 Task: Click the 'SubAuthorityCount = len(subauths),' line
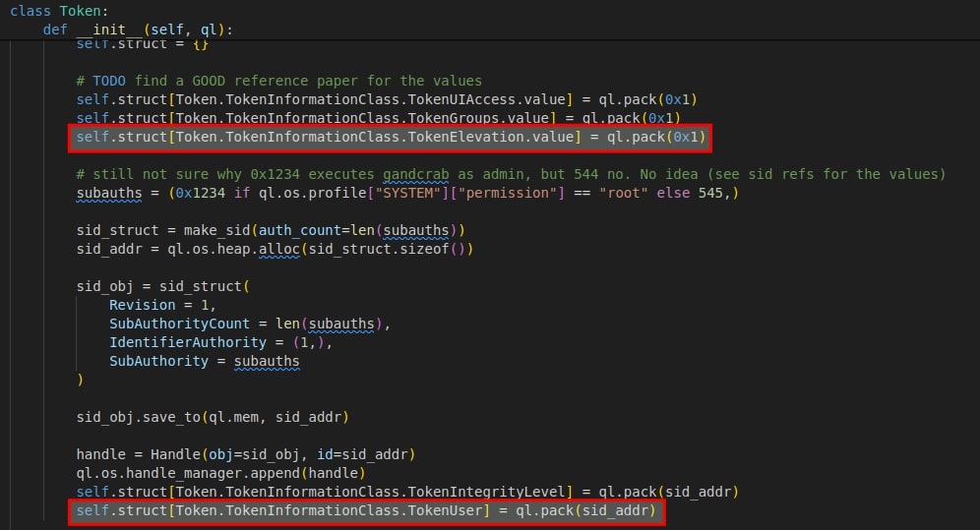[x=250, y=324]
